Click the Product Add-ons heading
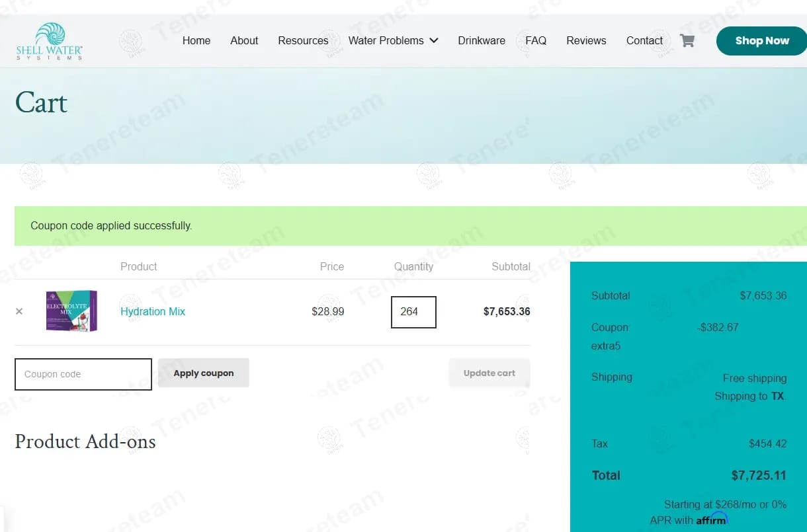Image resolution: width=807 pixels, height=532 pixels. click(x=85, y=441)
